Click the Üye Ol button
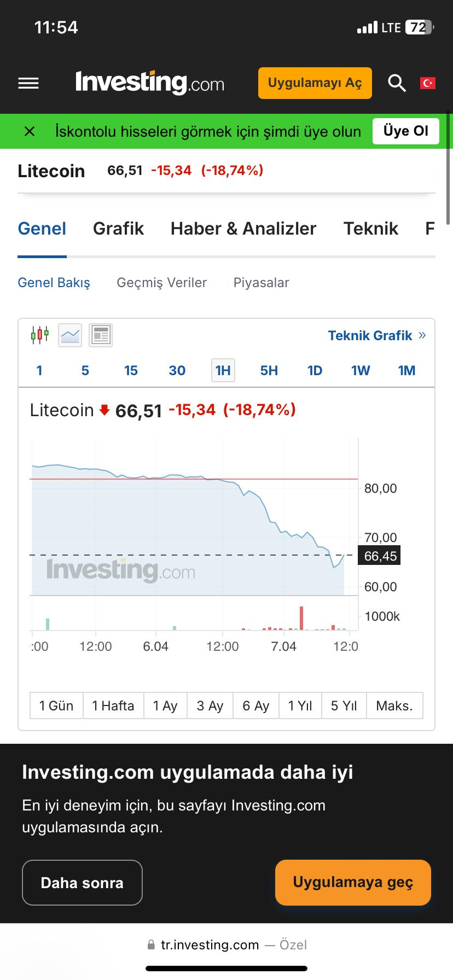 (x=405, y=131)
